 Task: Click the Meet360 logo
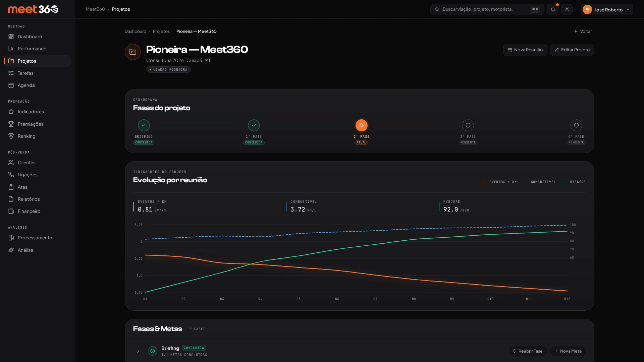coord(33,9)
